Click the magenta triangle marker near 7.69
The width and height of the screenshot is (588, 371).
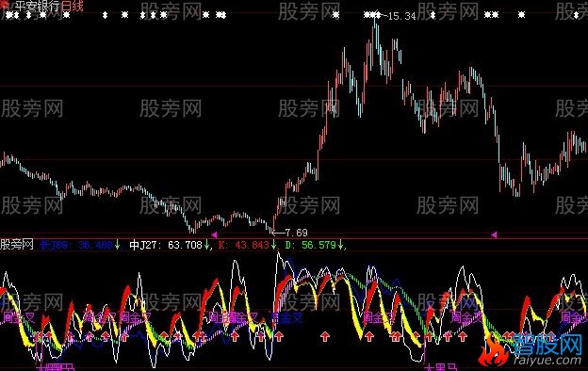click(214, 235)
